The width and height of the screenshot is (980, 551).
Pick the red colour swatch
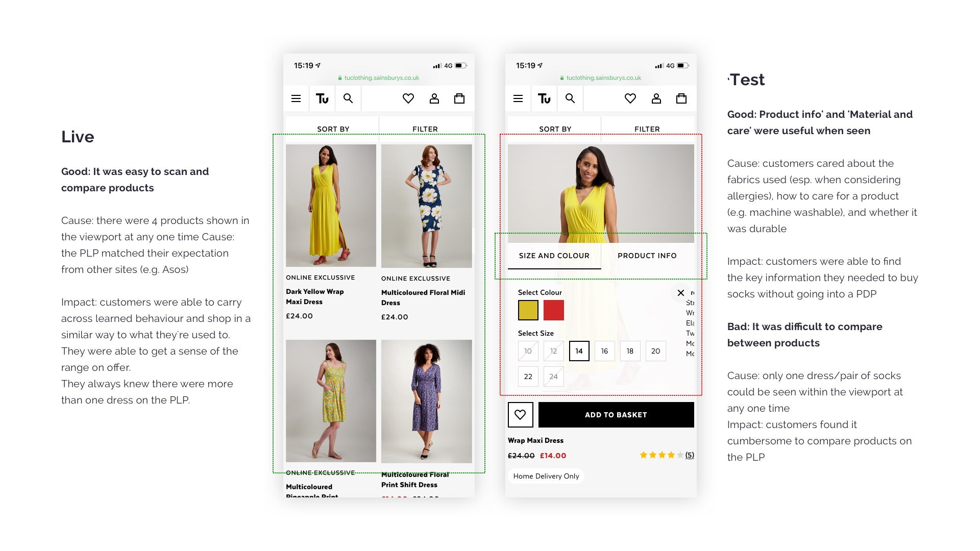click(x=553, y=310)
